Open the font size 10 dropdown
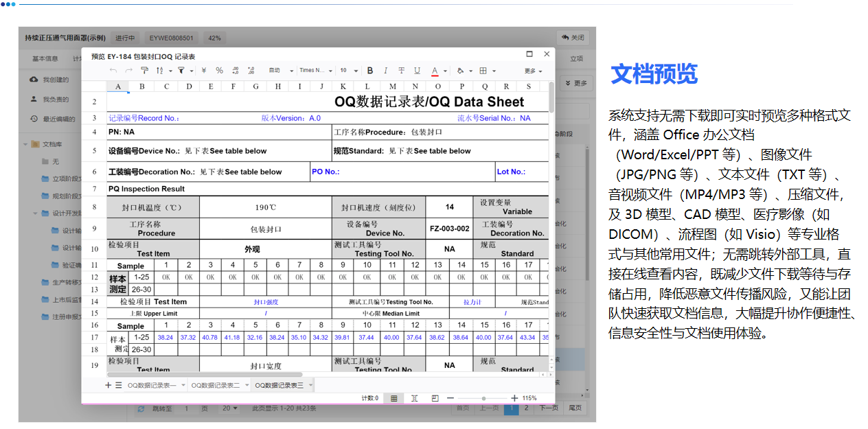Screen dimensions: 868x429 tap(347, 70)
